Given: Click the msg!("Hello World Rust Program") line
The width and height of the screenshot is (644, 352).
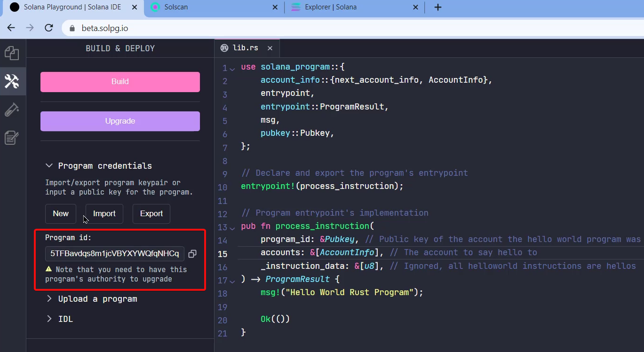Looking at the screenshot, I should click(342, 292).
